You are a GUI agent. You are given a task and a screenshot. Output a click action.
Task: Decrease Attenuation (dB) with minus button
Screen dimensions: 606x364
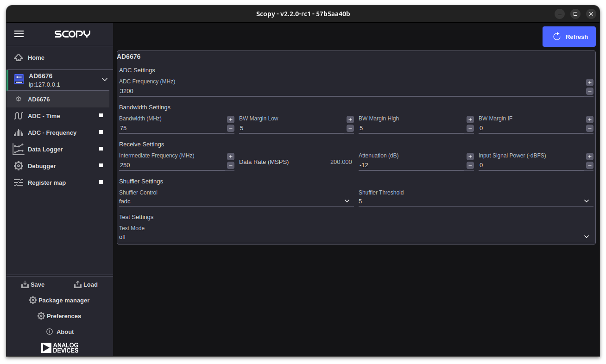coord(470,165)
